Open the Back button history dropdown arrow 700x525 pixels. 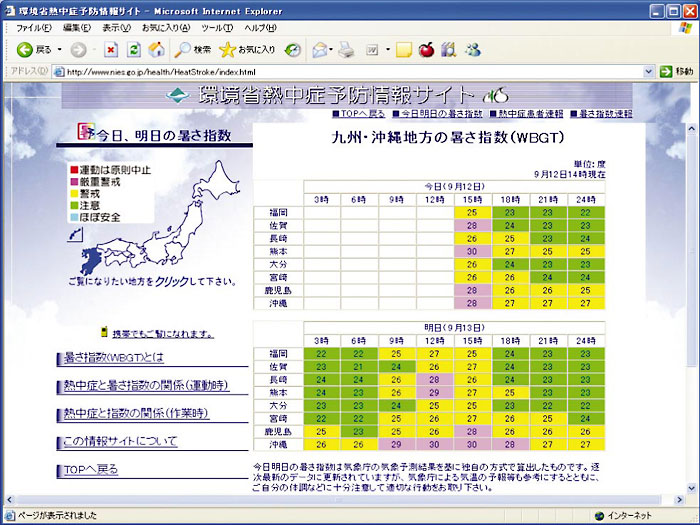click(59, 49)
